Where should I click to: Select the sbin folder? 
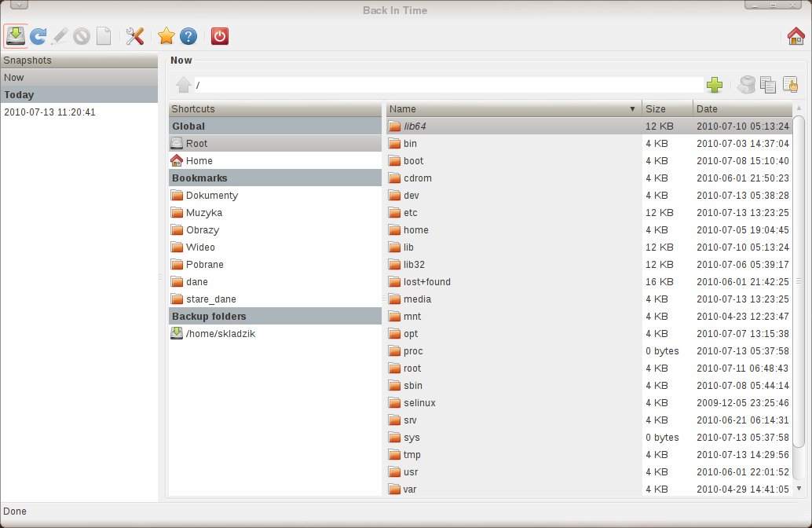(589, 386)
